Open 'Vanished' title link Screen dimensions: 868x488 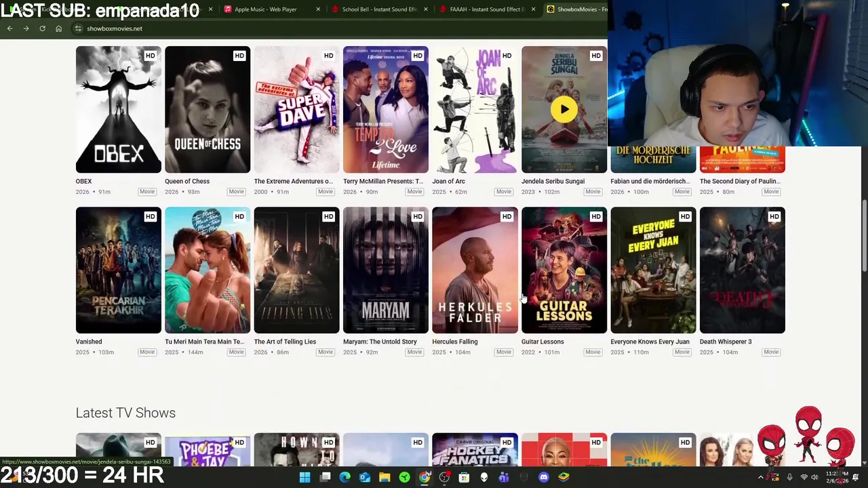(89, 342)
